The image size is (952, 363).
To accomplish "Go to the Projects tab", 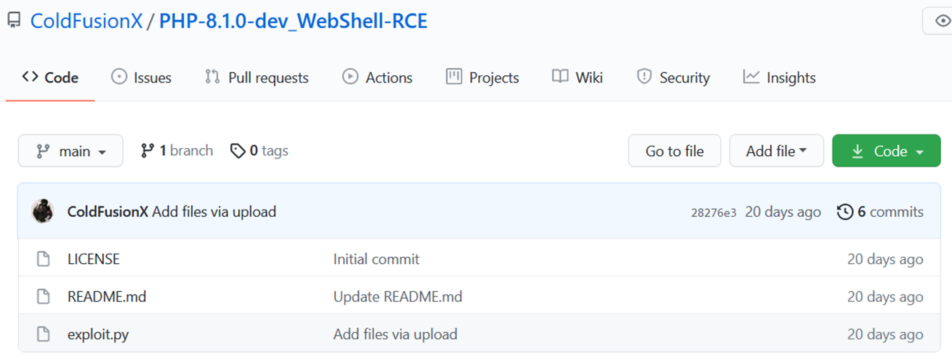I will coord(483,78).
